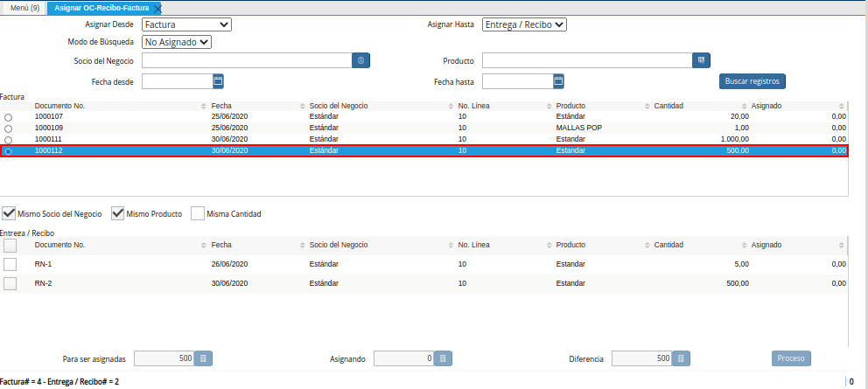Click calculator icon for Para ser asignadas
The image size is (868, 389).
click(203, 358)
